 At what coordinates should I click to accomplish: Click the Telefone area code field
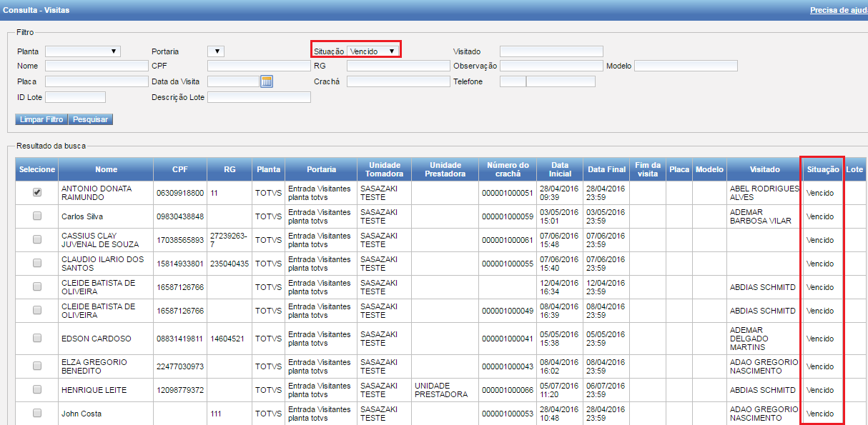(513, 81)
